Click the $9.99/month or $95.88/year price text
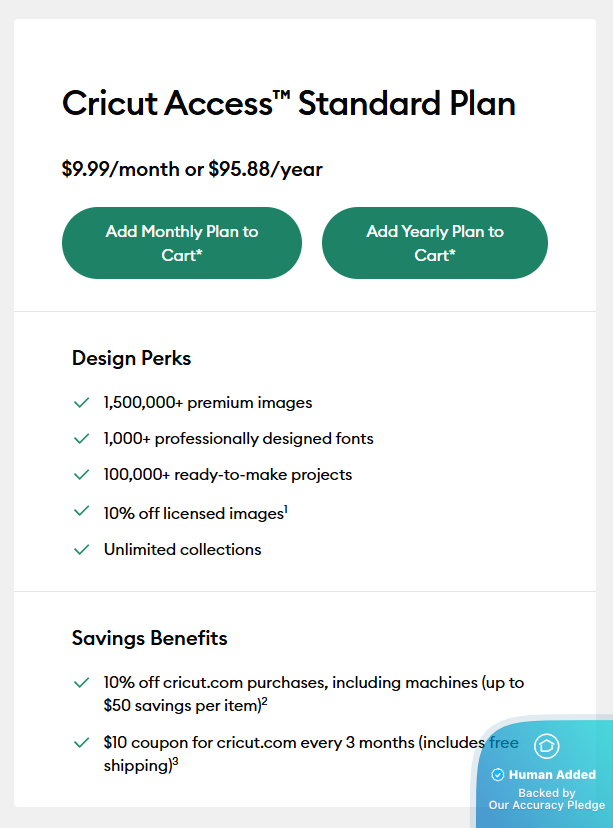 pyautogui.click(x=192, y=169)
